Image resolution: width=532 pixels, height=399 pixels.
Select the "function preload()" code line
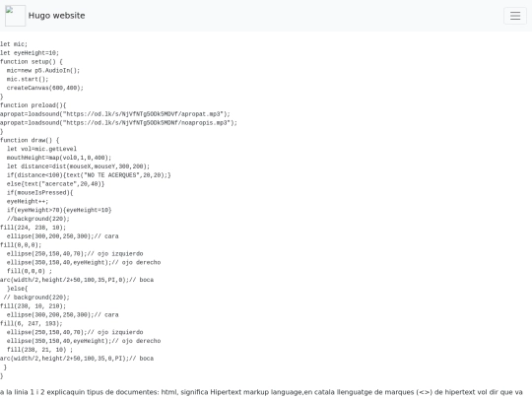click(x=33, y=105)
